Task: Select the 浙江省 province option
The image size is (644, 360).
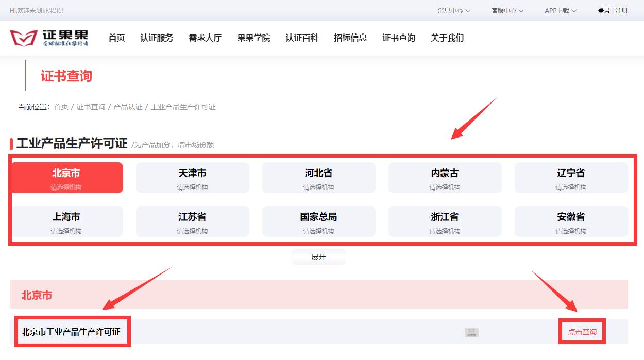Action: click(445, 221)
